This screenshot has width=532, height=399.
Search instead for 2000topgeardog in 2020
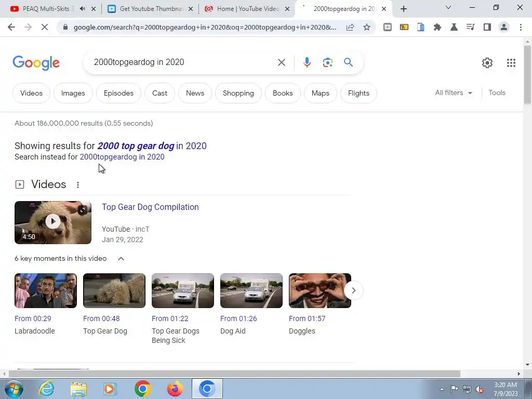pyautogui.click(x=122, y=157)
